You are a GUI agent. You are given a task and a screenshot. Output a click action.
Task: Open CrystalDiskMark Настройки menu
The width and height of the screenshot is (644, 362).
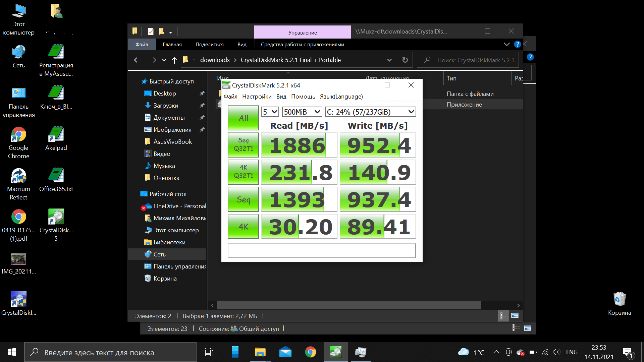coord(257,97)
